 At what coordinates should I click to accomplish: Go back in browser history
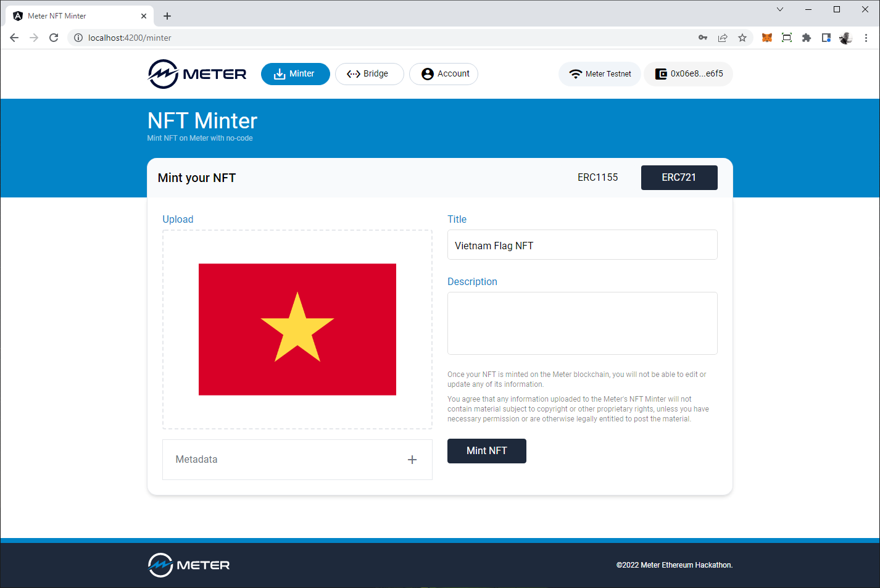(x=14, y=38)
